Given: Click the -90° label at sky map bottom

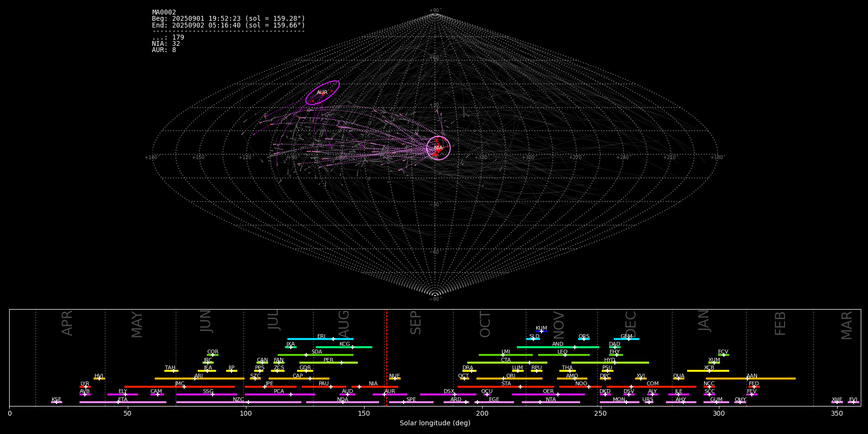Looking at the screenshot, I should (x=435, y=299).
